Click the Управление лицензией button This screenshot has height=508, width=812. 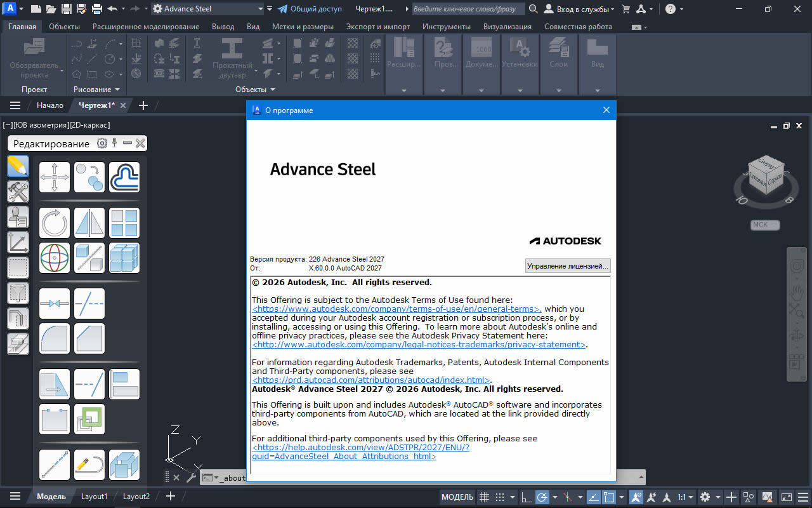[568, 266]
